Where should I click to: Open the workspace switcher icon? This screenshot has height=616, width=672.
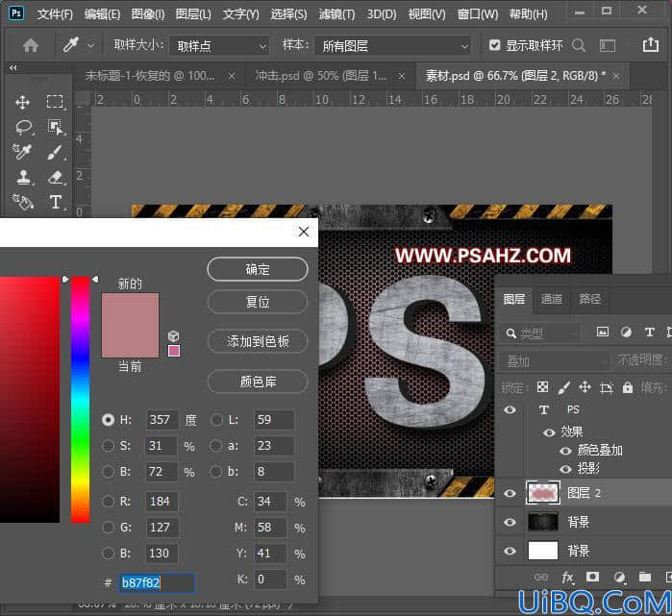(x=607, y=45)
